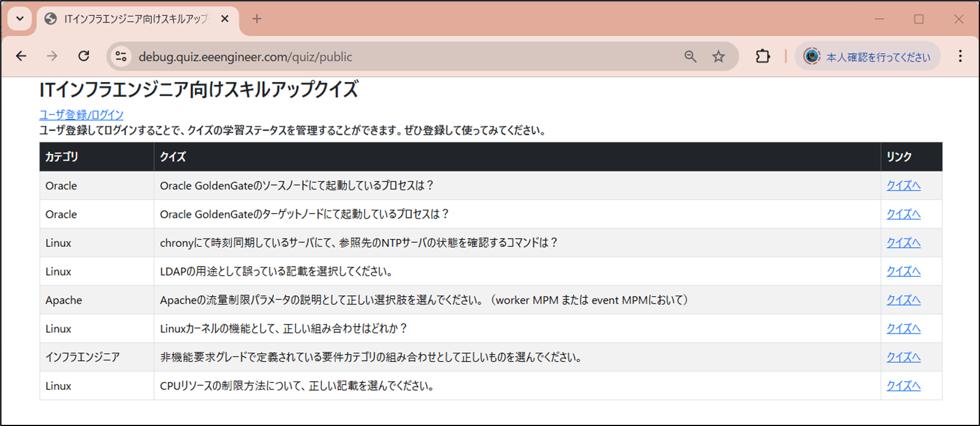980x426 pixels.
Task: Open クイズへ link for LDAP usage quiz
Action: [903, 272]
